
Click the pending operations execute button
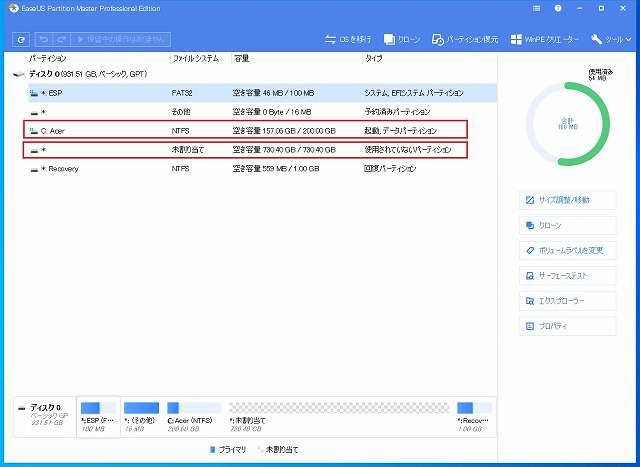(120, 40)
